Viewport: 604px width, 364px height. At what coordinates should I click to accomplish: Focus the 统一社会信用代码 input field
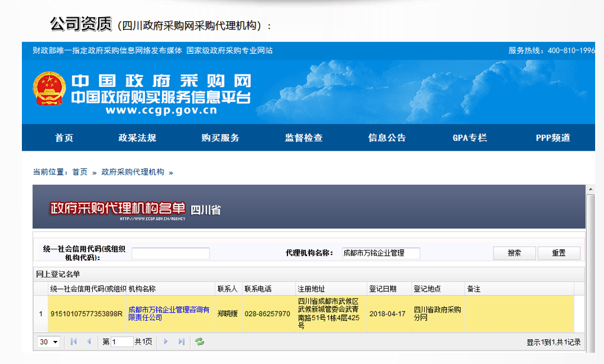pyautogui.click(x=170, y=253)
